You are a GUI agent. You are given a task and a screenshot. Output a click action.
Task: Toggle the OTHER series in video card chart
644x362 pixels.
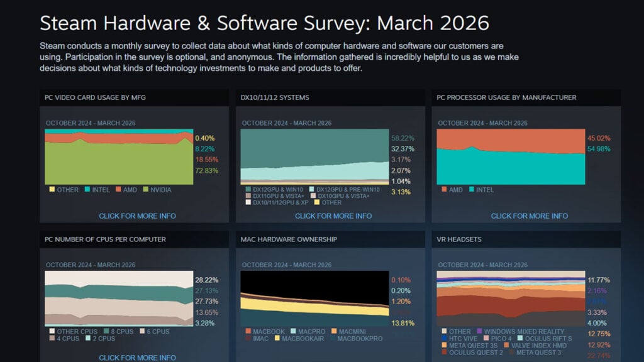point(52,190)
